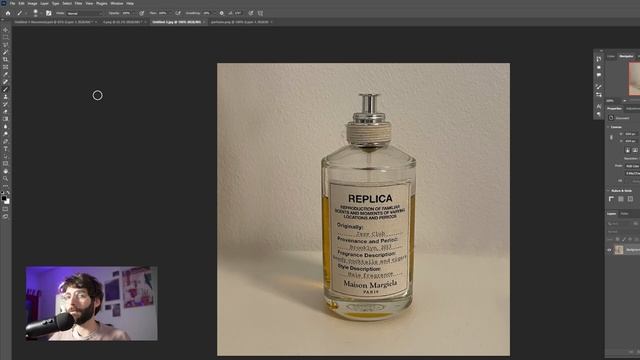
Task: Click the Navigator preview thumbnail
Action: pyautogui.click(x=634, y=78)
